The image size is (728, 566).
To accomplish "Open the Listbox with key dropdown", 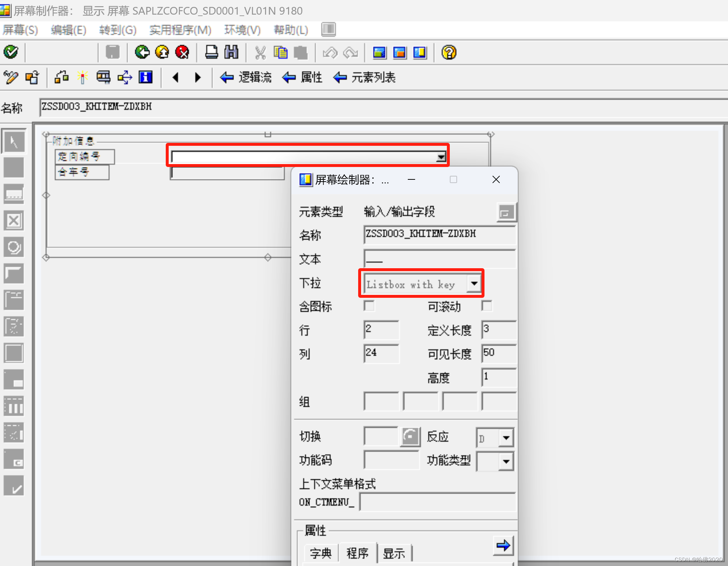I will coord(474,283).
